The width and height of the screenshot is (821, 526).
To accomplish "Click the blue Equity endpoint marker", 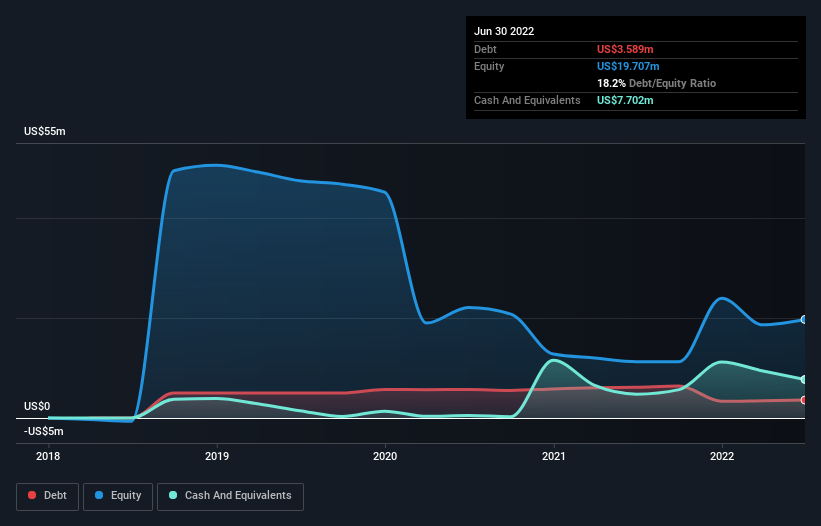I will (804, 319).
